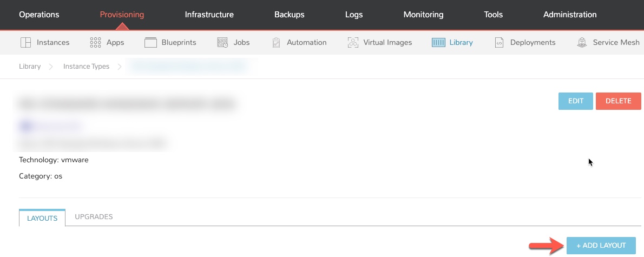This screenshot has width=644, height=257.
Task: Click the Instance Types breadcrumb link
Action: 86,67
